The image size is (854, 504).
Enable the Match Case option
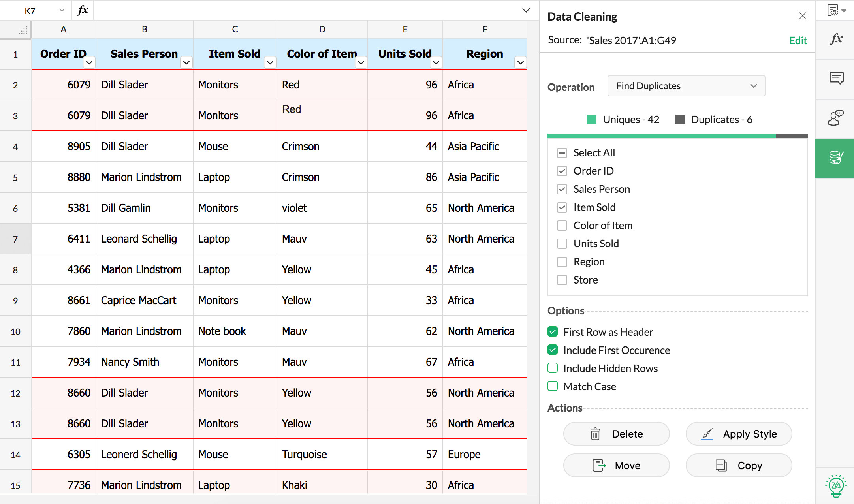(552, 386)
